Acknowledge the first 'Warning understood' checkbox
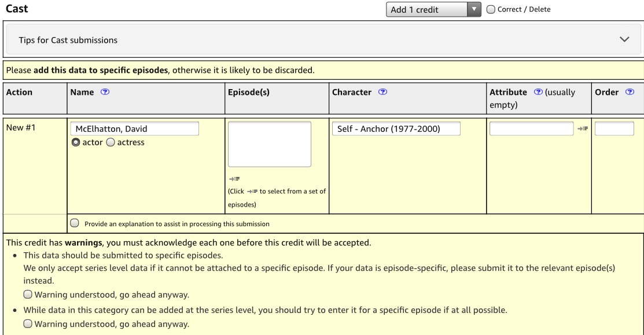 [27, 293]
